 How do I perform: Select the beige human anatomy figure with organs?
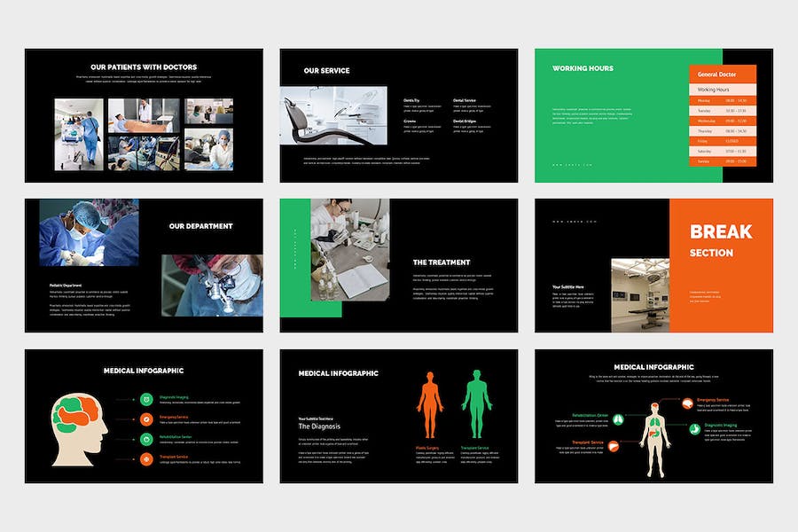(x=654, y=440)
